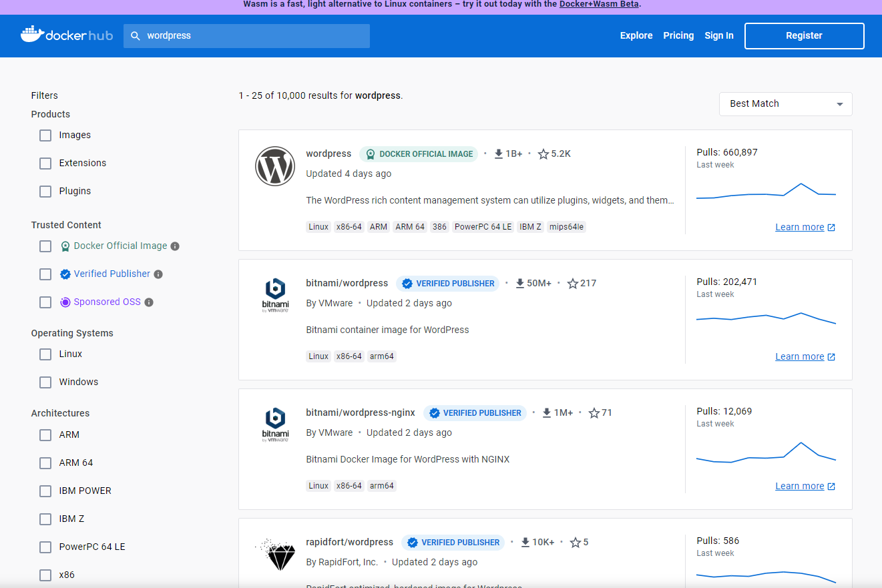Click the external link icon in wordpress-nginx card

click(831, 487)
